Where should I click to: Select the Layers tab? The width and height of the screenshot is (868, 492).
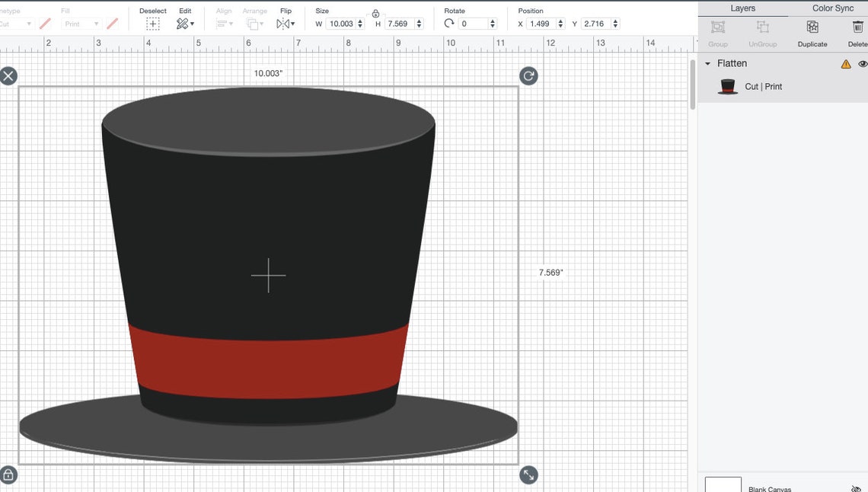[743, 8]
